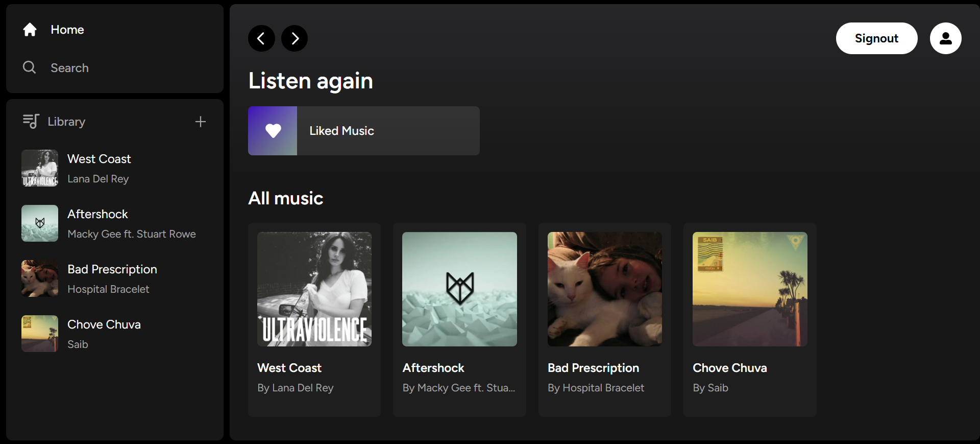Viewport: 980px width, 444px height.
Task: Open Aftershock in the library list
Action: pyautogui.click(x=115, y=223)
